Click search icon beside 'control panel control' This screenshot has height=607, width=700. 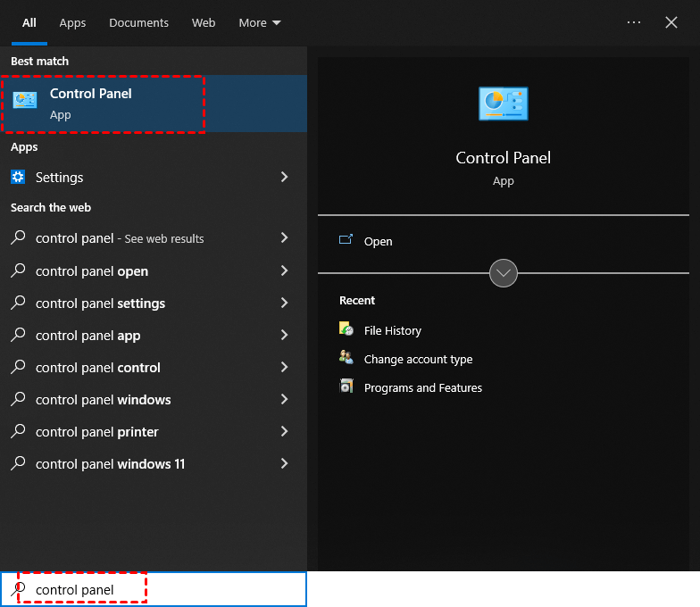18,367
